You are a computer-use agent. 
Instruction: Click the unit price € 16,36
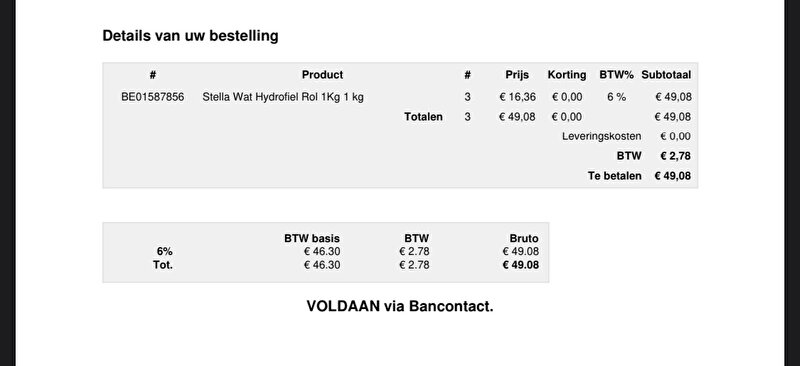click(517, 97)
